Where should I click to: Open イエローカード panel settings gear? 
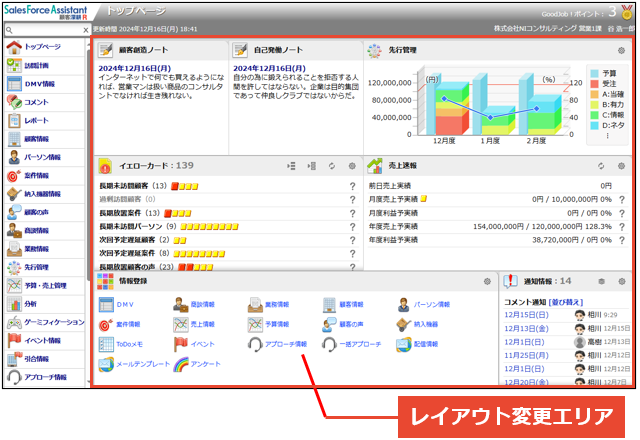pos(352,166)
